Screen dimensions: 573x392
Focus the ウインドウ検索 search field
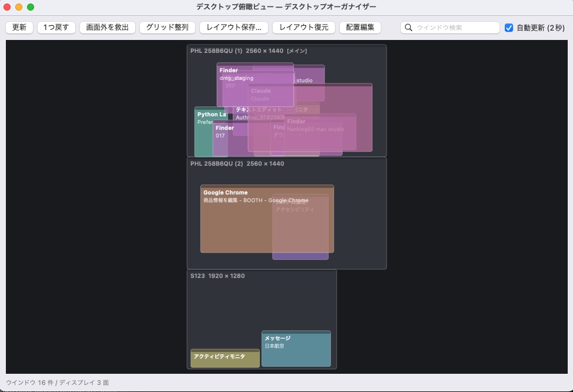pos(450,28)
